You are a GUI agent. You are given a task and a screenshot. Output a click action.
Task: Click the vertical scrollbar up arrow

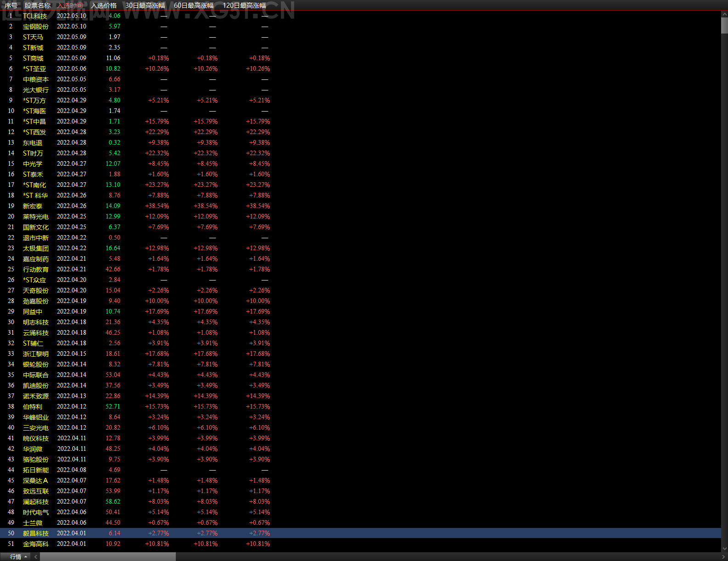(x=724, y=14)
